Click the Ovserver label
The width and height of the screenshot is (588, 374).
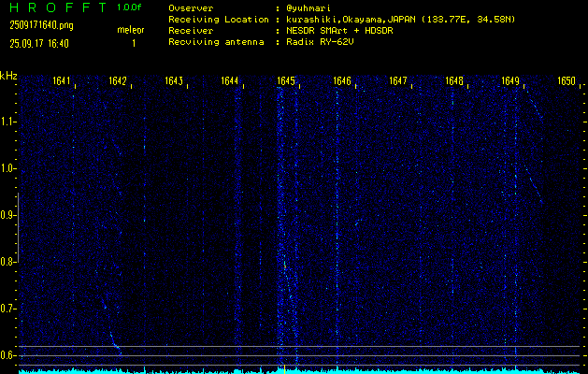click(191, 8)
